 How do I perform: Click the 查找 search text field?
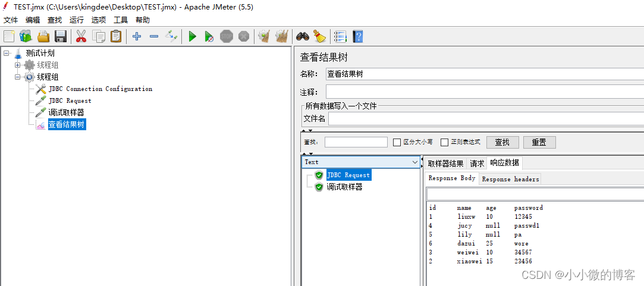pyautogui.click(x=356, y=142)
